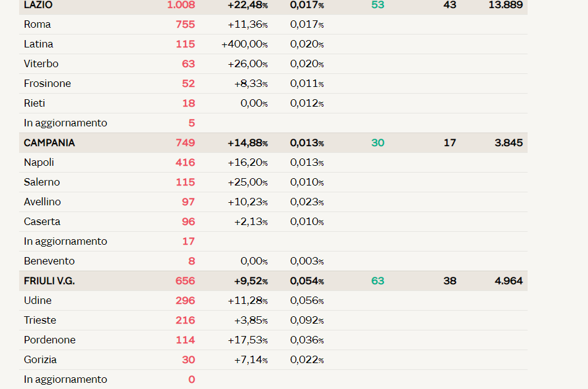Click Friuli's total cases 656
Viewport: 588px width, 389px height.
[186, 281]
